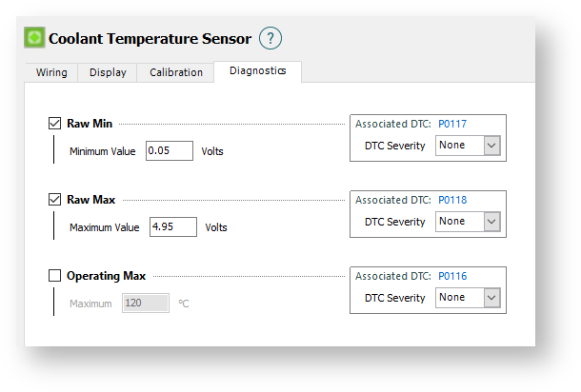This screenshot has width=581, height=392.
Task: Open the Calibration tab
Action: click(x=176, y=72)
